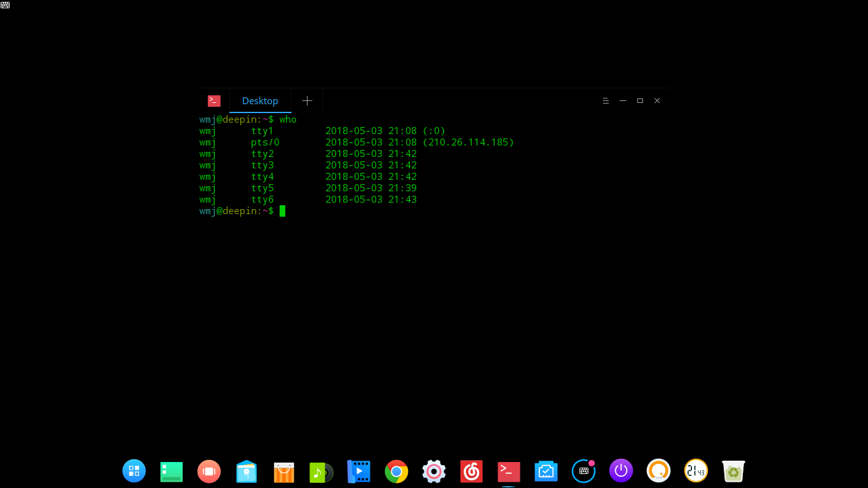Screen dimensions: 868x488
Task: Launch the Deepin Store from the dock
Action: 283,471
